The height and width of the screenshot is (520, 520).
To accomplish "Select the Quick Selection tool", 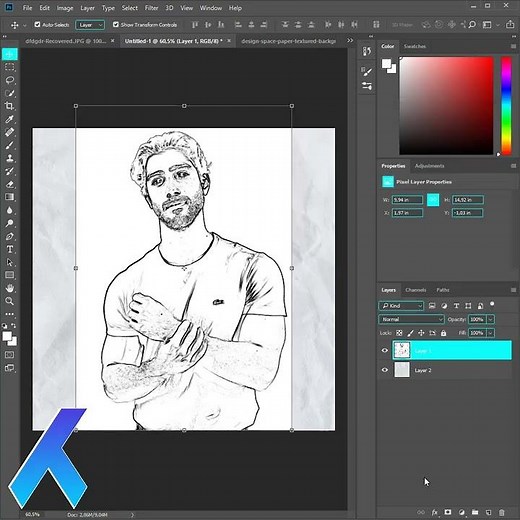I will pos(10,93).
